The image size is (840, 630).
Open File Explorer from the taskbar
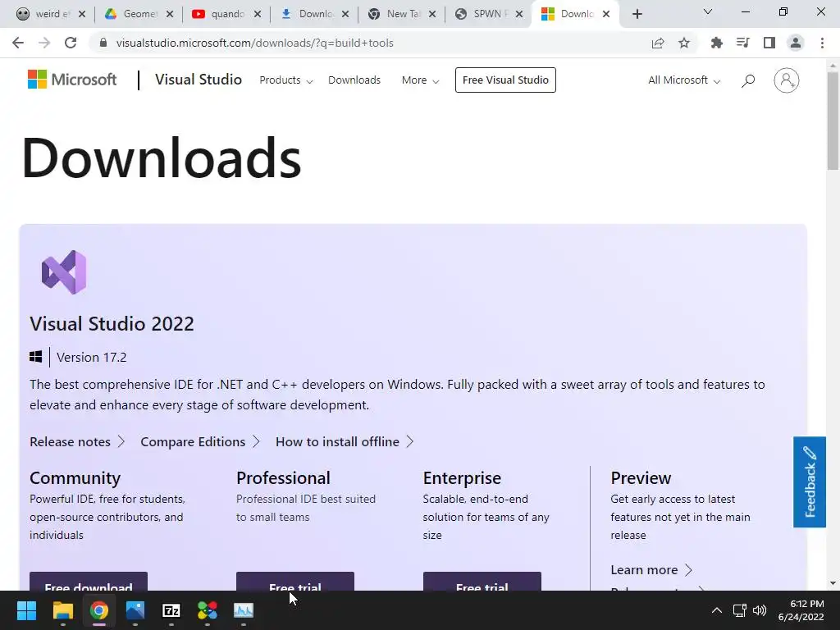tap(62, 610)
